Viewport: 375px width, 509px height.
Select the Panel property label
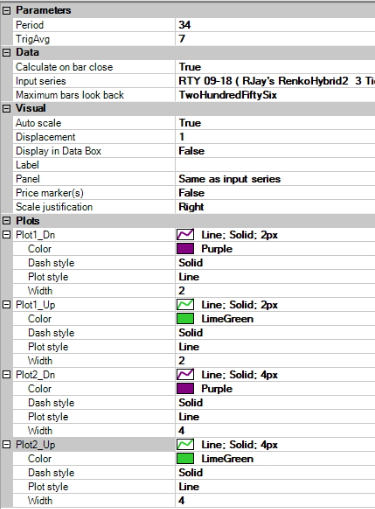click(28, 179)
